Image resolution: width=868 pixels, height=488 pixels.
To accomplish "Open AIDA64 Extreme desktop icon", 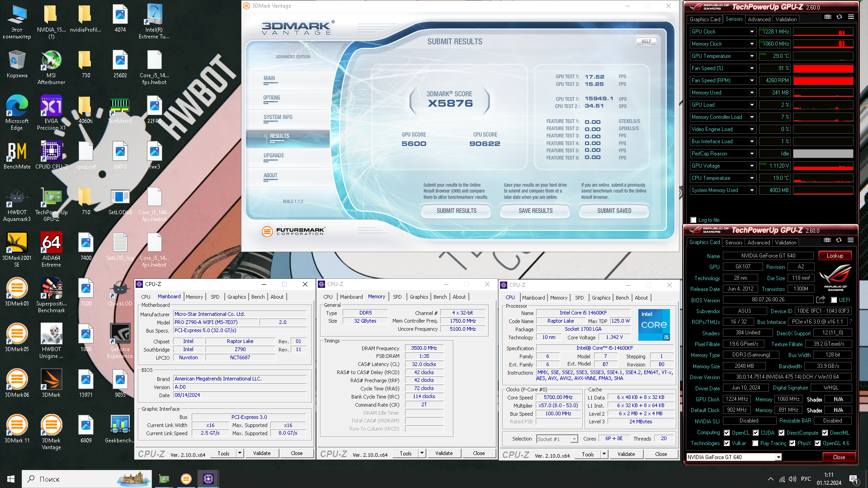I will click(51, 250).
